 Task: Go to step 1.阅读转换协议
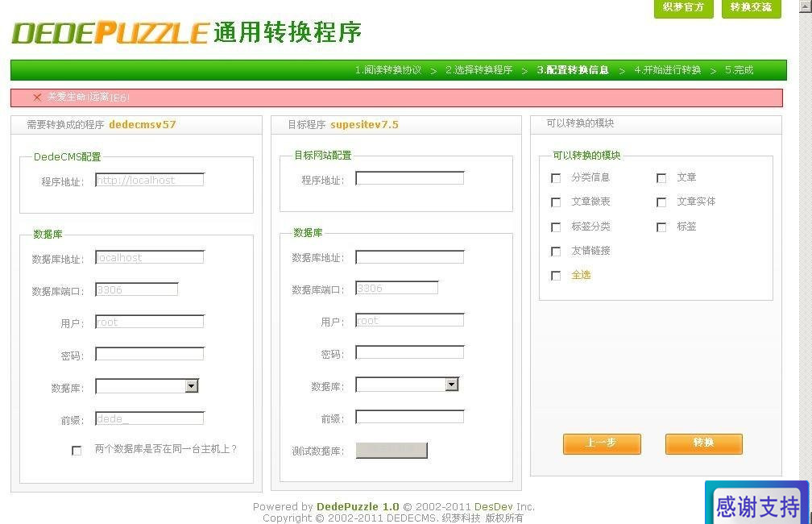(x=388, y=70)
